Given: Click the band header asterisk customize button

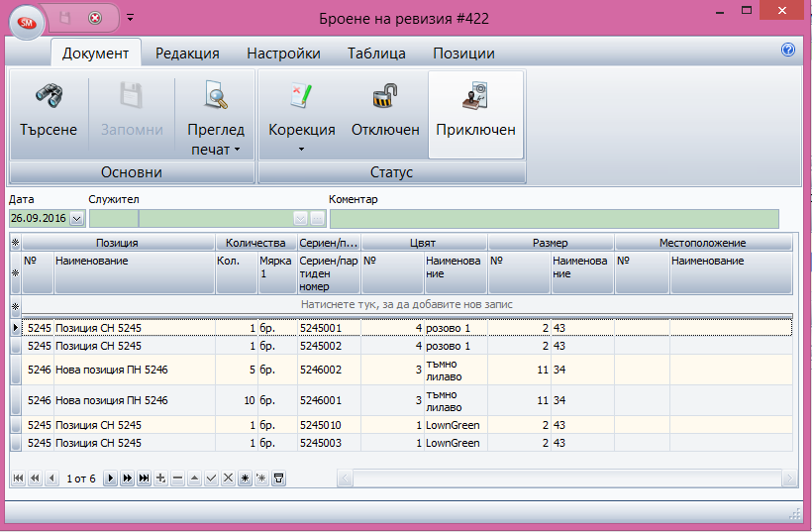Looking at the screenshot, I should coord(16,243).
